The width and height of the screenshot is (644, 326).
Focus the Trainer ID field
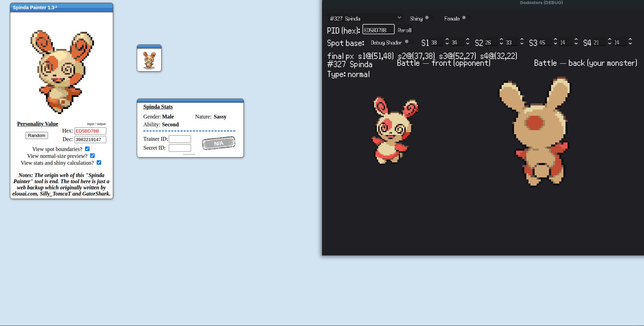pyautogui.click(x=180, y=139)
